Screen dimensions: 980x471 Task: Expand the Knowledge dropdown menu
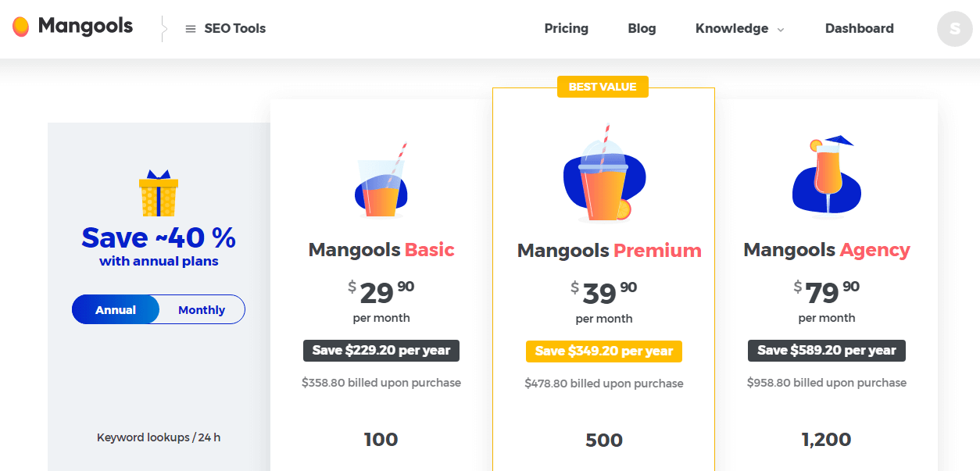click(x=739, y=29)
